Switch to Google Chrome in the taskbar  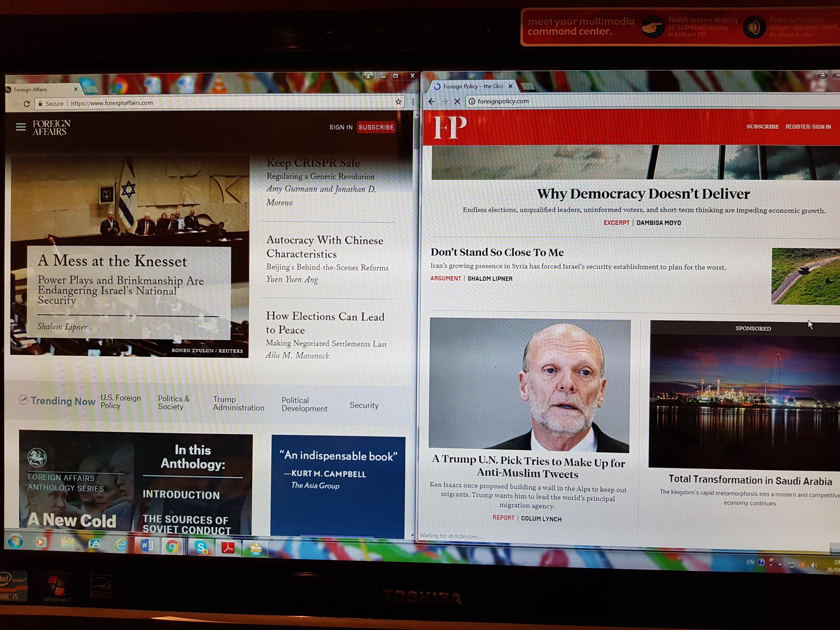(x=172, y=546)
